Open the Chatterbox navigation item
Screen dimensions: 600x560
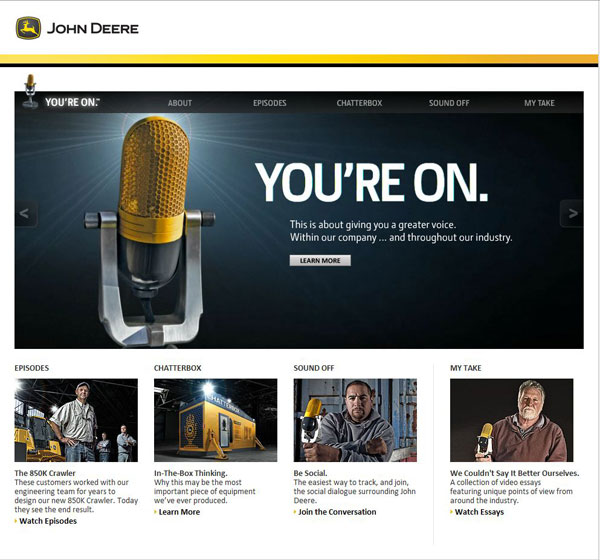coord(359,103)
